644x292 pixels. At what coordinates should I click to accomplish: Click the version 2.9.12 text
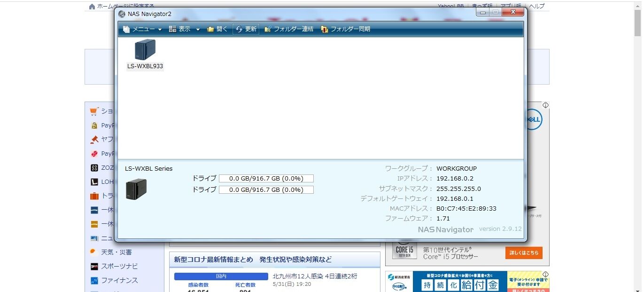pos(500,229)
